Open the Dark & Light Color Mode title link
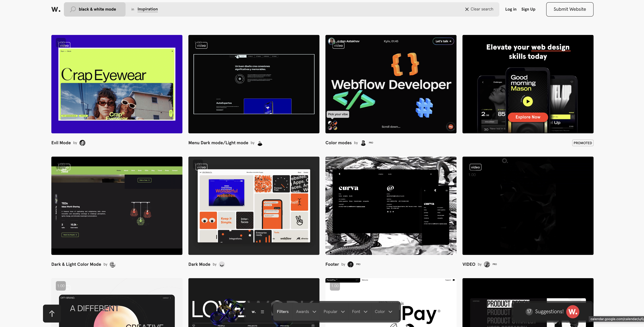 point(76,264)
